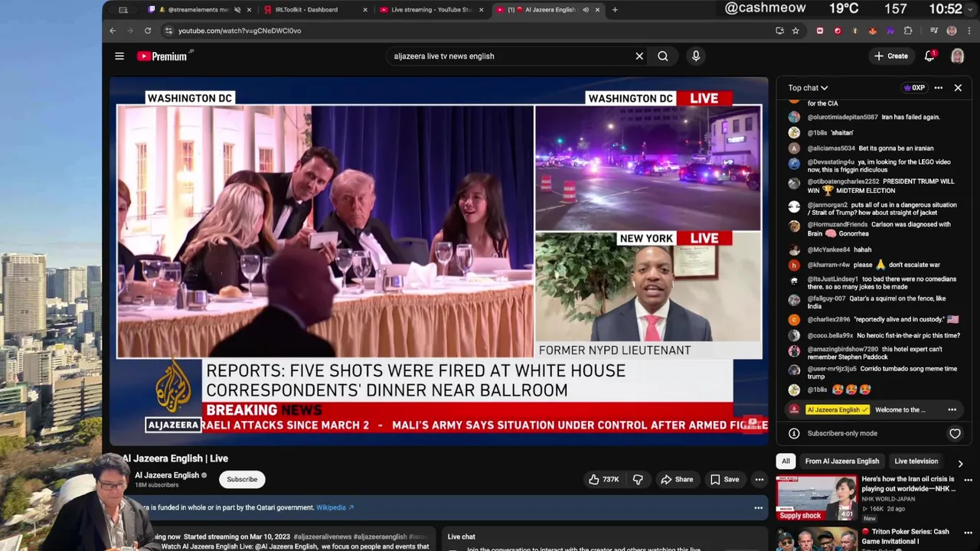Open the 18M subscribers text

click(156, 485)
